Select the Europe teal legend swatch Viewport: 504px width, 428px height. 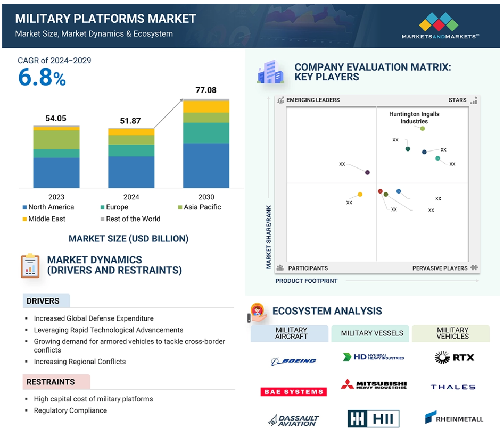[x=102, y=207]
